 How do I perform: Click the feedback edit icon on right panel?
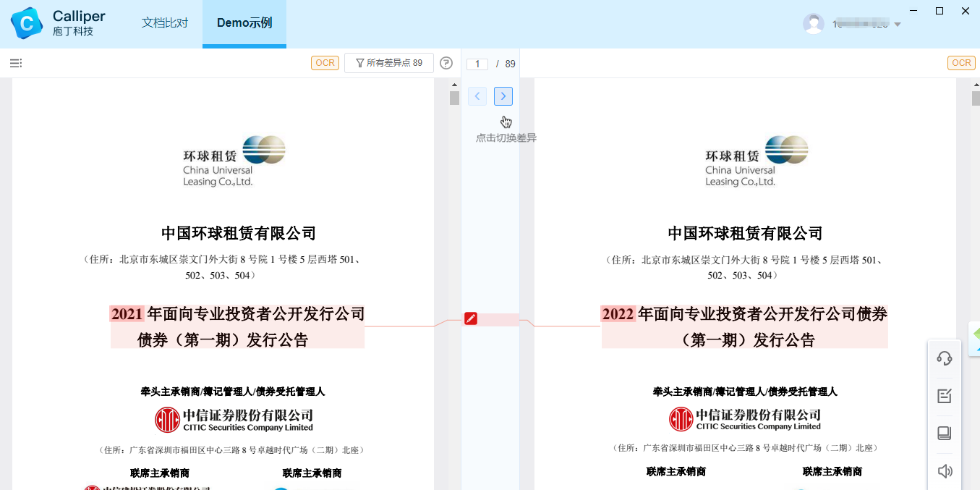point(944,395)
